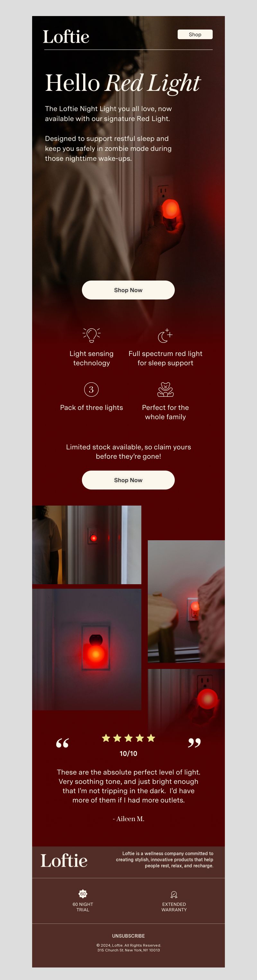Open the hallway night light photo
Viewport: 257px width, 980px height.
click(87, 545)
